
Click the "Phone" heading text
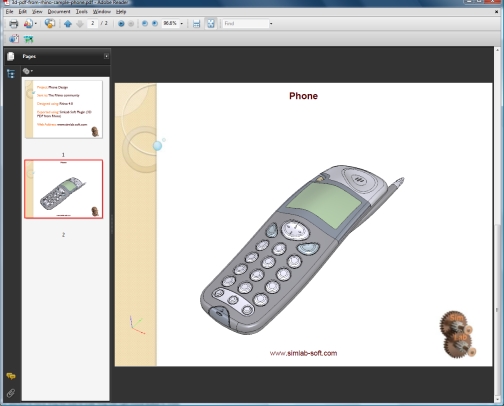303,96
